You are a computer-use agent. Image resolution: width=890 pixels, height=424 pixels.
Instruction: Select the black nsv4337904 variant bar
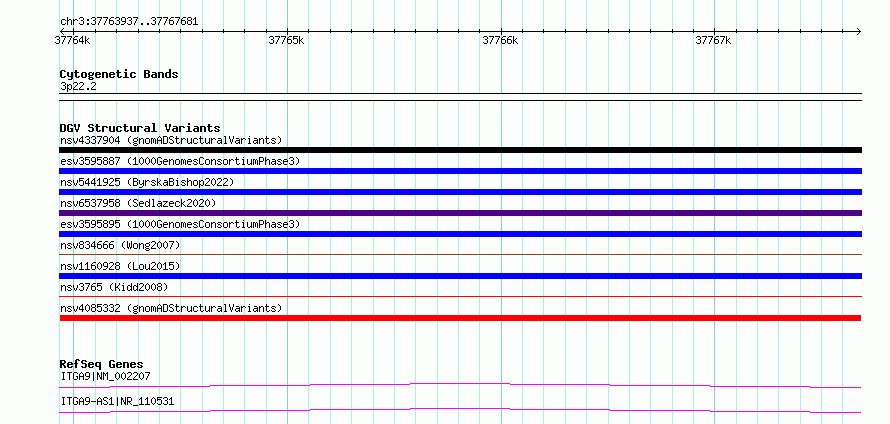[x=460, y=150]
